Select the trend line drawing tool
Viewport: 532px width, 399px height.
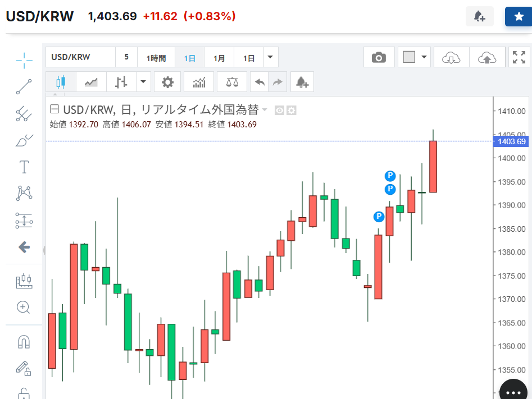click(x=24, y=87)
